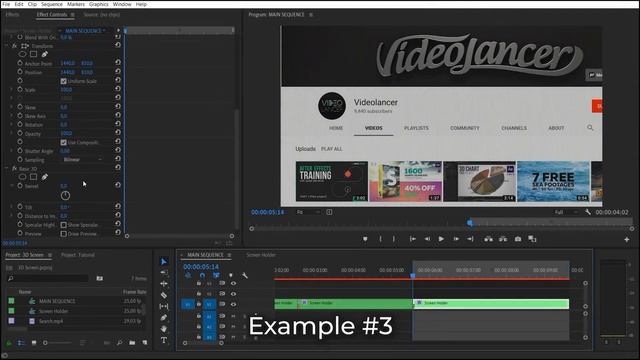The height and width of the screenshot is (360, 640).
Task: Select MAIN SEQUENCE in project bin
Action: (57, 301)
